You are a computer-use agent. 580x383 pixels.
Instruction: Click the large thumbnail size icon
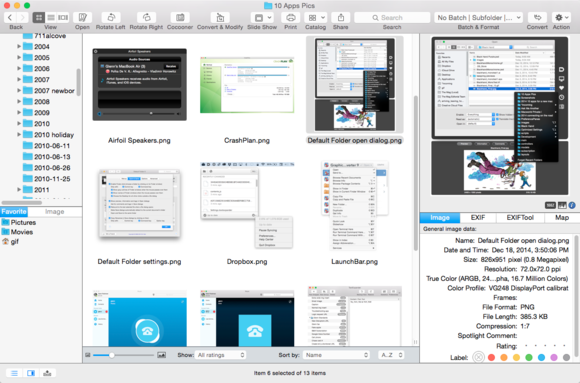162,355
